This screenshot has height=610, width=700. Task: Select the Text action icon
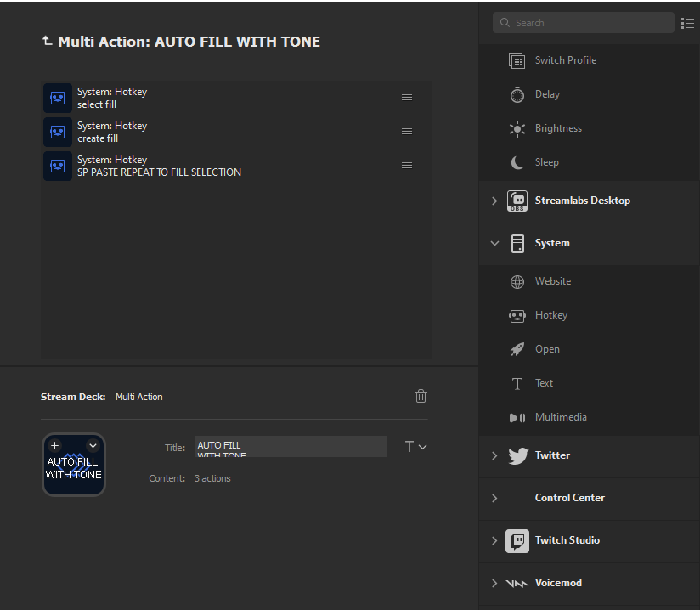(x=517, y=383)
